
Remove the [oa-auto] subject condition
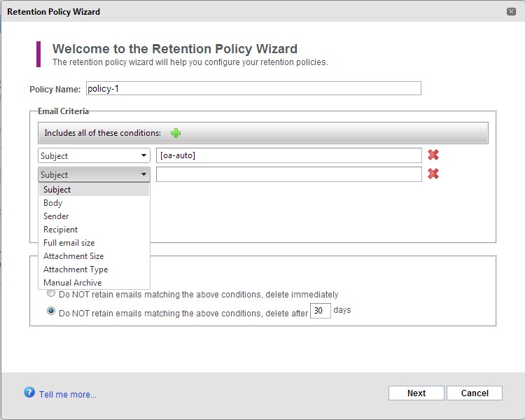pyautogui.click(x=433, y=155)
